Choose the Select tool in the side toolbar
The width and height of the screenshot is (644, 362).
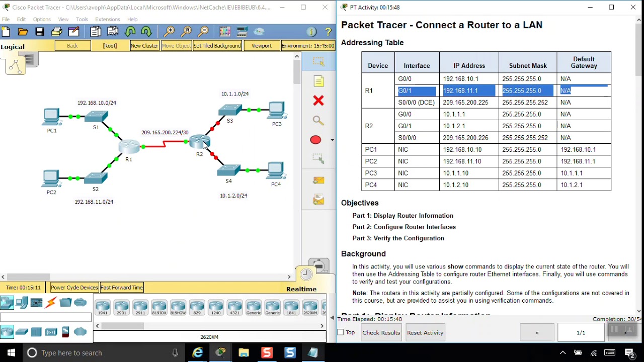pos(318,61)
